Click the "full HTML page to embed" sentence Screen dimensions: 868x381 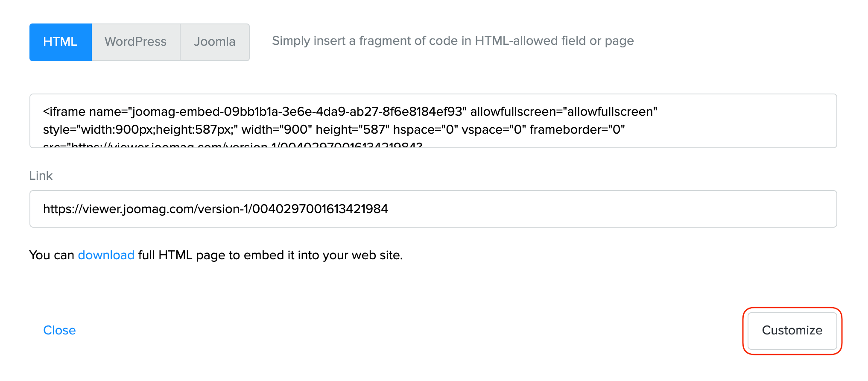click(x=270, y=255)
